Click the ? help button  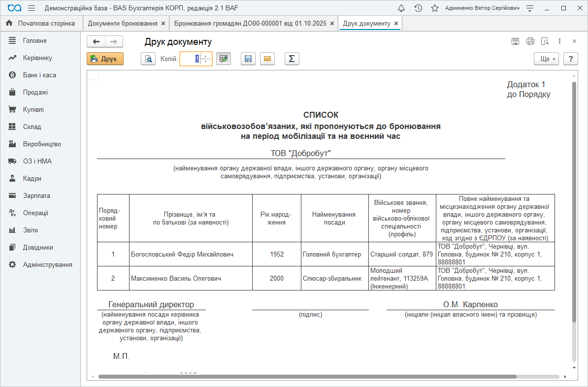570,59
